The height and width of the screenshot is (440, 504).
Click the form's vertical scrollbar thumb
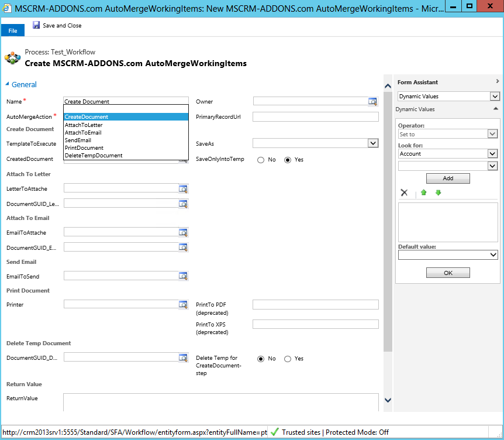tap(388, 222)
